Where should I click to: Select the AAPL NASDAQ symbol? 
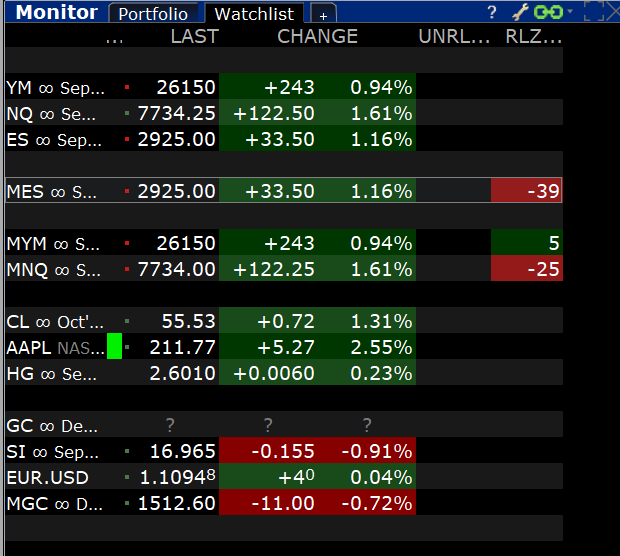click(55, 348)
